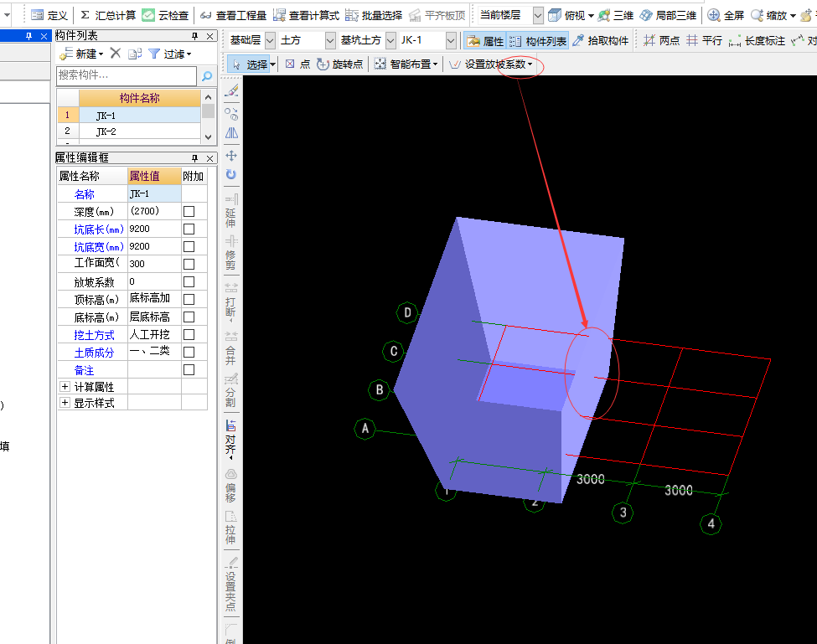This screenshot has height=644, width=817.
Task: Open the 基础层 floor dropdown
Action: pos(270,40)
